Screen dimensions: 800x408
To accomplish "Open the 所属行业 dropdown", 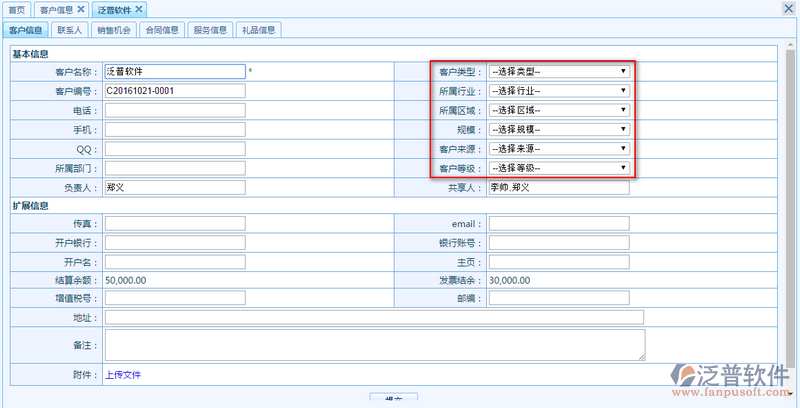I will [559, 91].
